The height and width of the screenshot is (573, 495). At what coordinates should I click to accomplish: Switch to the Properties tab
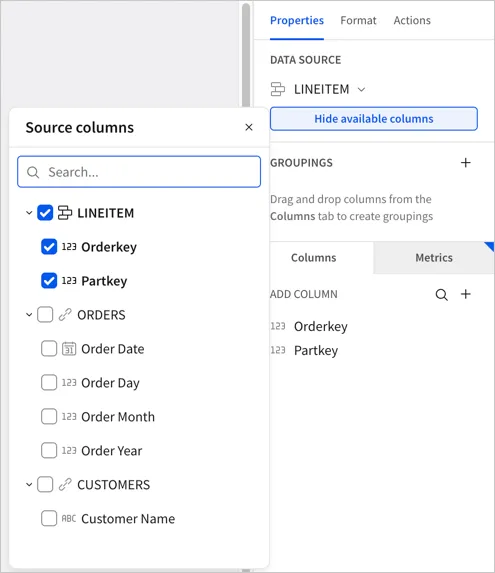click(297, 20)
